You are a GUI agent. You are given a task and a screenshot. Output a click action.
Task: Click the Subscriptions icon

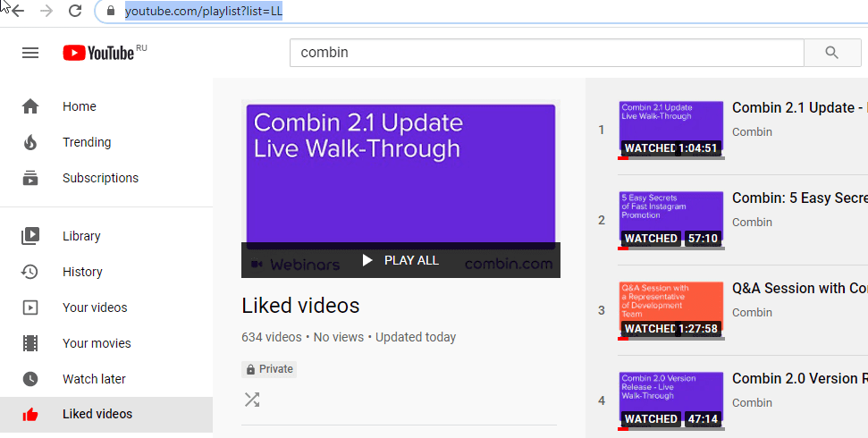point(30,178)
